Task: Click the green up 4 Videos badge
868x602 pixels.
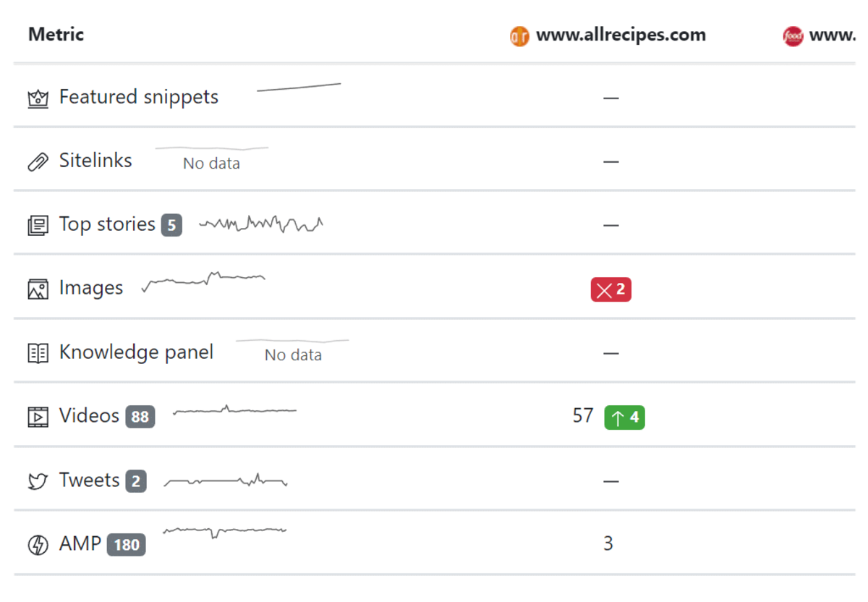Action: 625,417
